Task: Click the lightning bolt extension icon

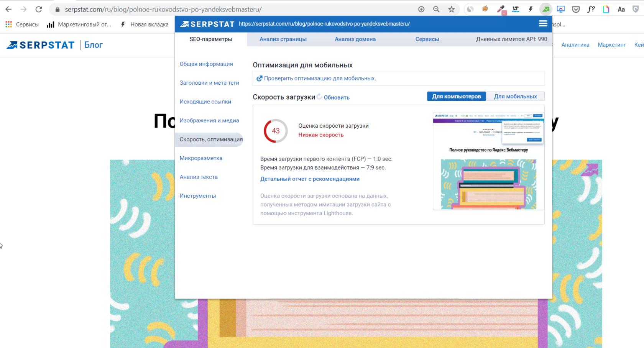Action: coord(531,9)
